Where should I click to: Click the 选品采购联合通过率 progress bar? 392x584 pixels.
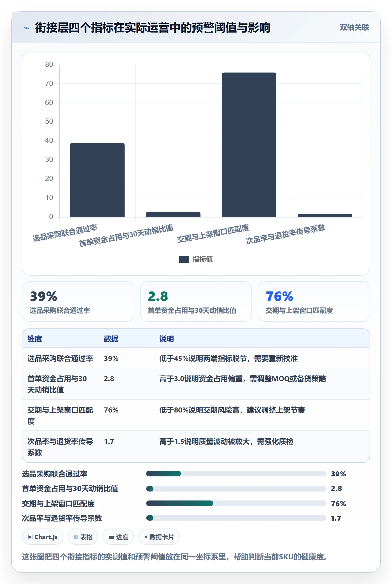pos(236,474)
